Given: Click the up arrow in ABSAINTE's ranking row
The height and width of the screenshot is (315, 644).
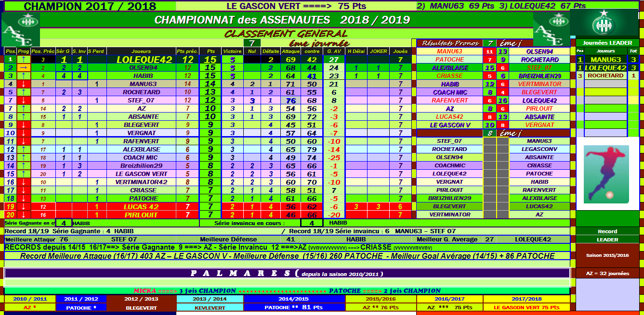Looking at the screenshot, I should (x=24, y=117).
